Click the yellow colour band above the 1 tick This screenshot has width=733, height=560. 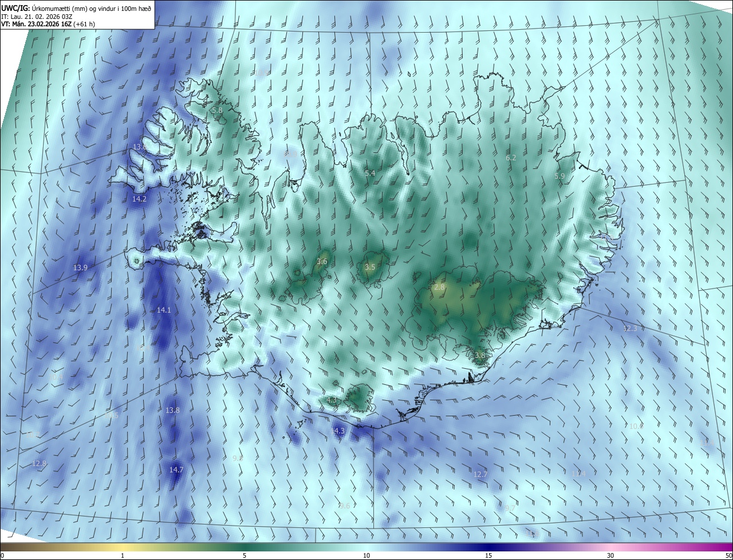click(x=123, y=547)
